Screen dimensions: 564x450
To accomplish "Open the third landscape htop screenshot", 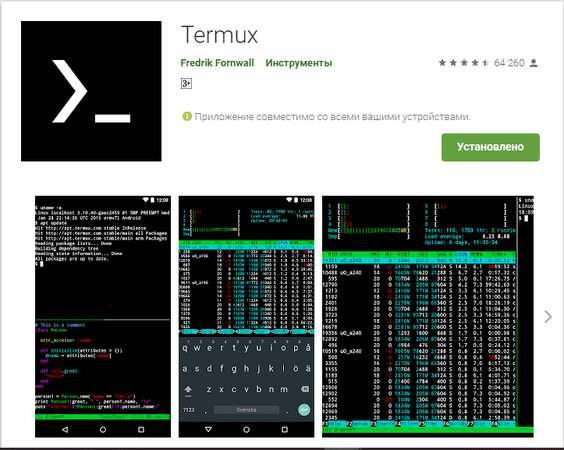I will (x=428, y=317).
